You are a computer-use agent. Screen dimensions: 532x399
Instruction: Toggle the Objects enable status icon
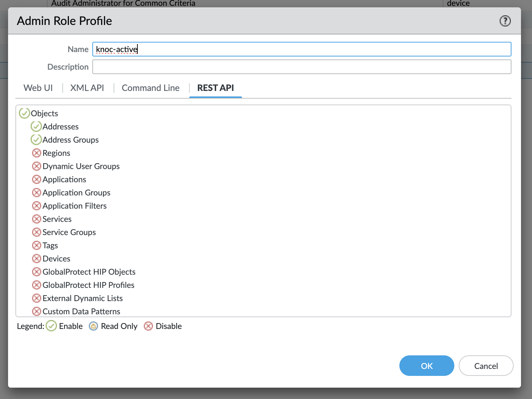[24, 113]
